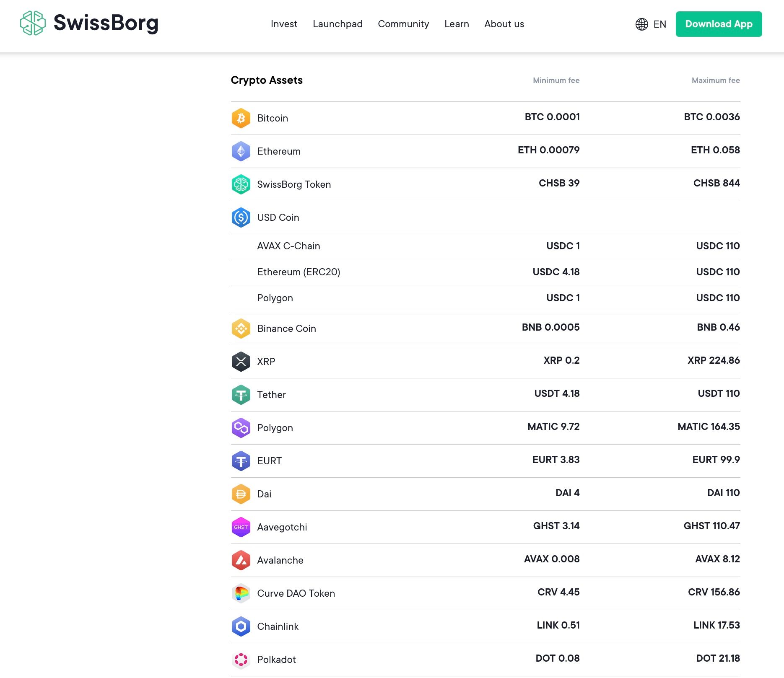Click the Binance Coin icon
This screenshot has height=678, width=784.
[x=241, y=329]
